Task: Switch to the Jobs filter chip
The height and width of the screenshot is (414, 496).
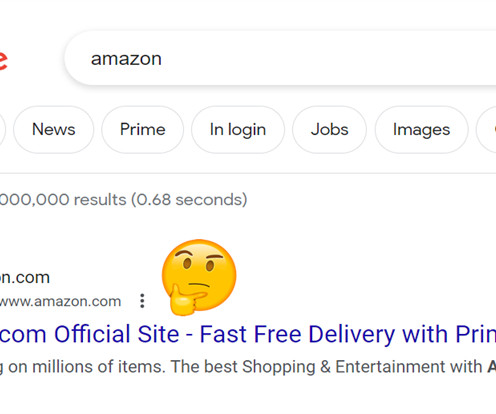Action: click(330, 130)
